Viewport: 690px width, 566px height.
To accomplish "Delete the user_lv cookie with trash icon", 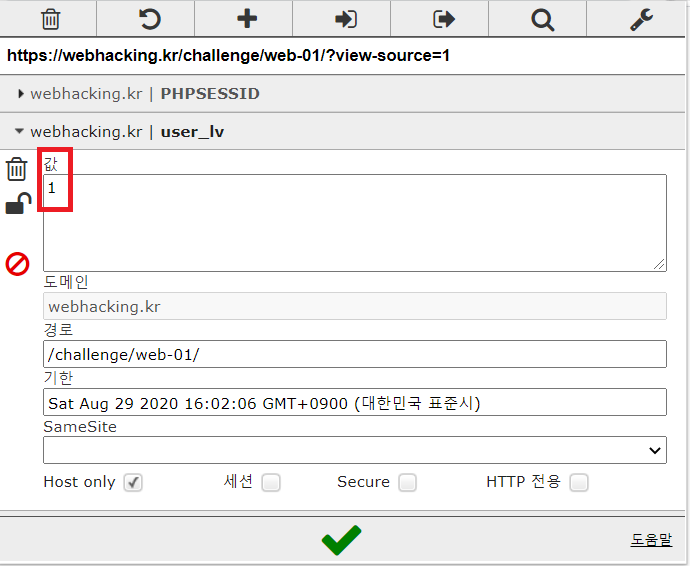I will [x=17, y=169].
